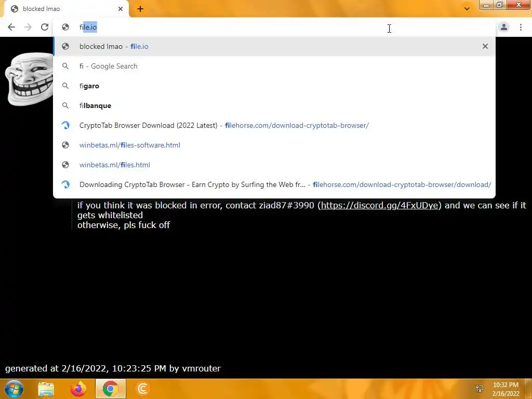
Task: Click into the address bar text 'file.io'
Action: [x=88, y=27]
